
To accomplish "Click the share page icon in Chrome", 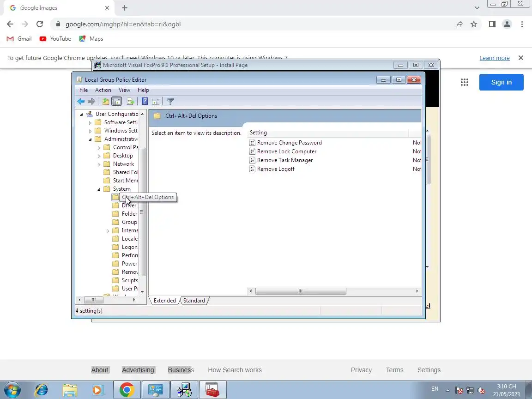I will point(459,24).
